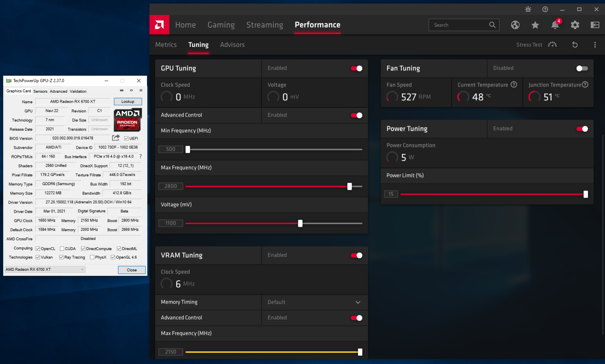Click the Close button in GPU-Z
The width and height of the screenshot is (605, 364).
[132, 270]
